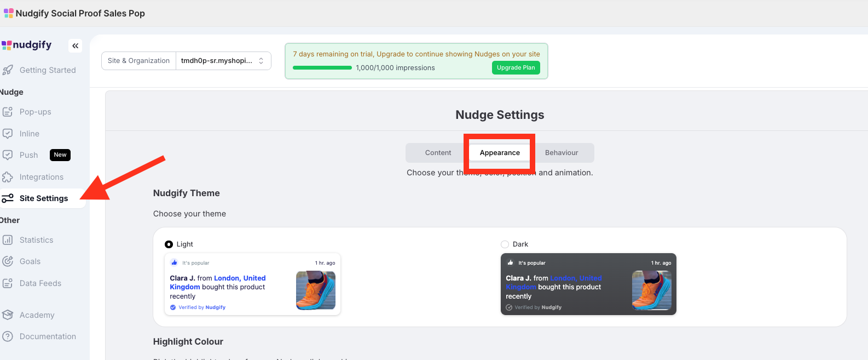Click 'Choose your theme' text

point(189,214)
